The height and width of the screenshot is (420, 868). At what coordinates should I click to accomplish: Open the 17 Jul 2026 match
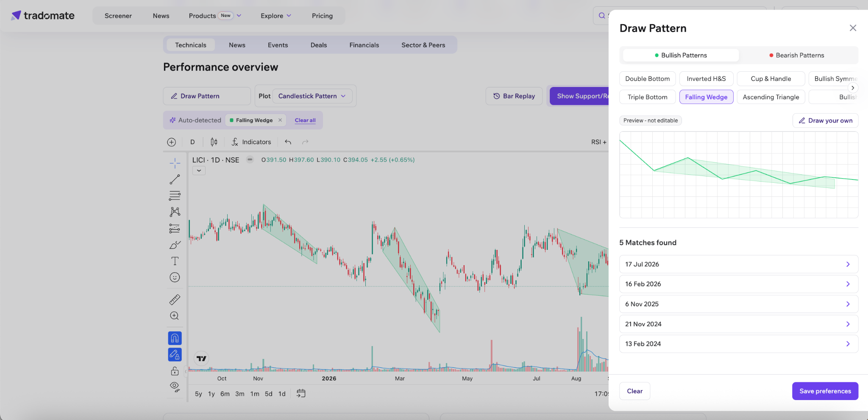(739, 264)
